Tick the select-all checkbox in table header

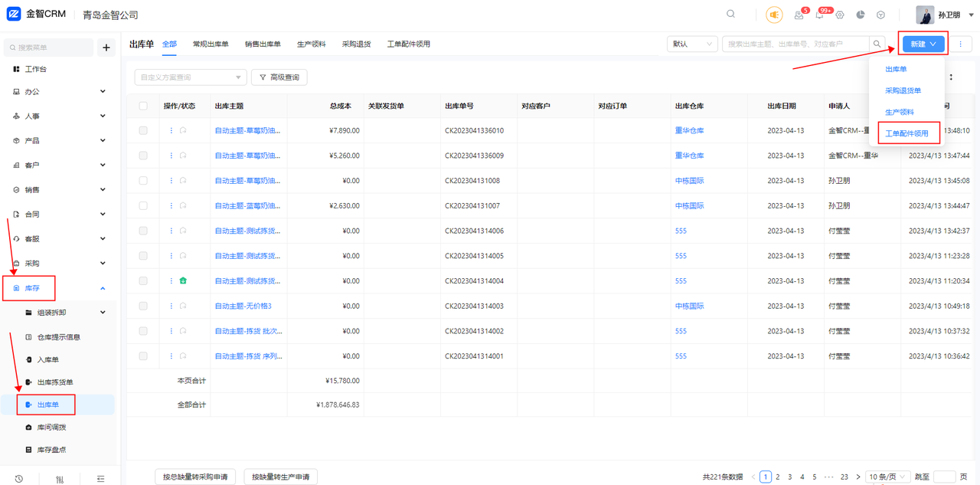(x=143, y=106)
